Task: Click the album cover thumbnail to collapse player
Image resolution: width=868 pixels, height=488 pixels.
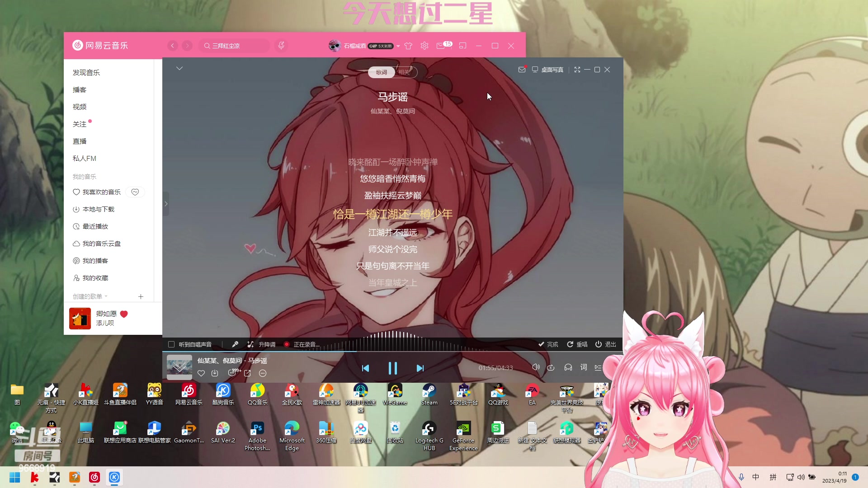Action: coord(179,367)
